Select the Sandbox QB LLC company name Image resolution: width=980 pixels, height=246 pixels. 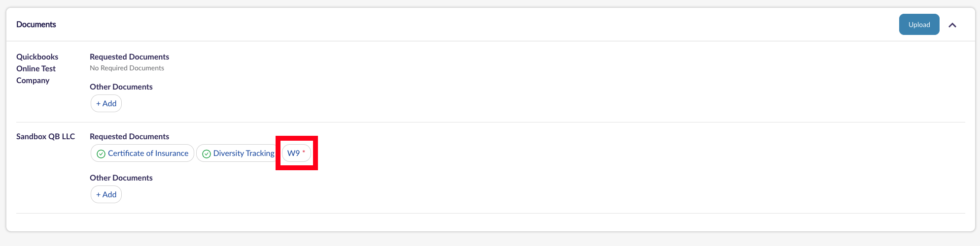point(45,136)
